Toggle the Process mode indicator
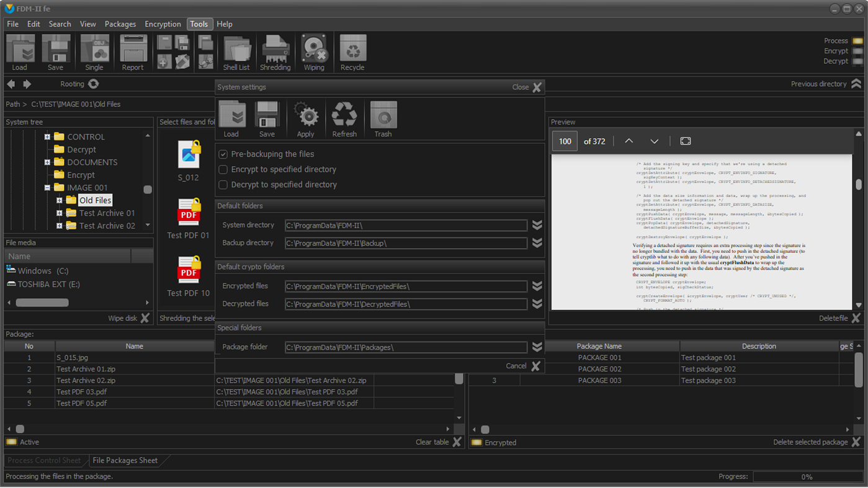This screenshot has width=868, height=488. tap(857, 41)
